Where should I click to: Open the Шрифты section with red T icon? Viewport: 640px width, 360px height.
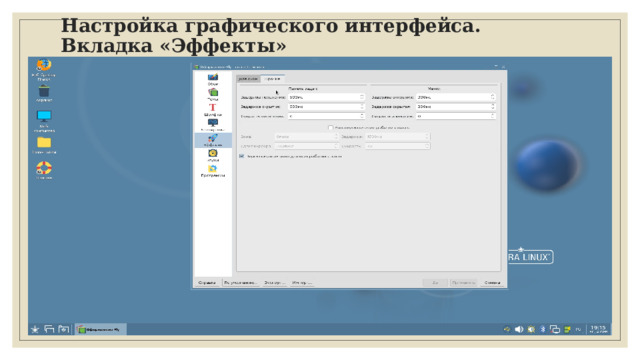pyautogui.click(x=213, y=110)
